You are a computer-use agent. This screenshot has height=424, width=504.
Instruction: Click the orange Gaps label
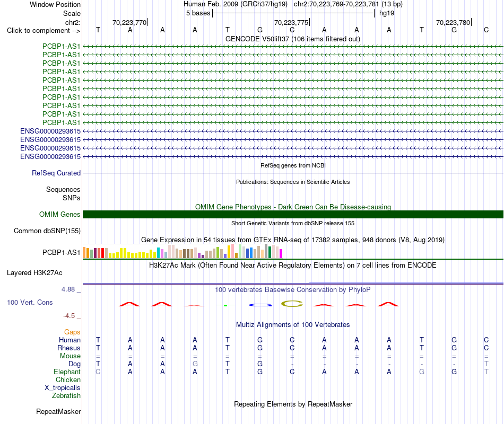click(x=72, y=332)
